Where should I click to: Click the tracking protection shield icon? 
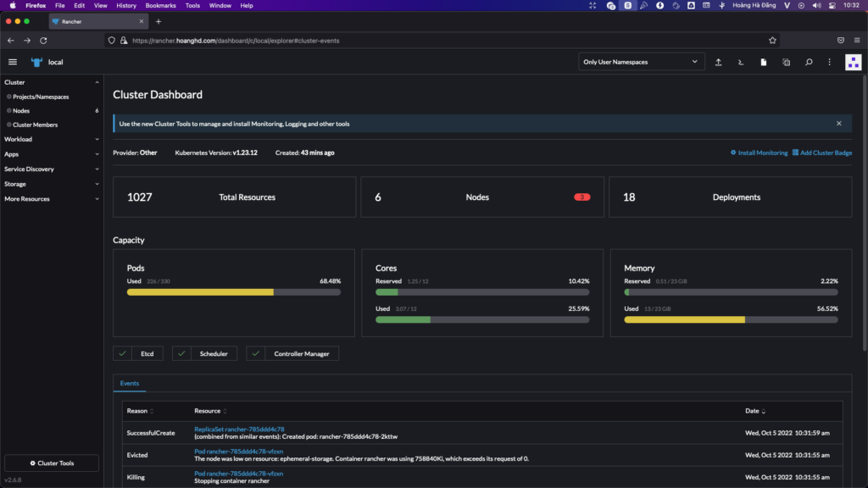[112, 41]
